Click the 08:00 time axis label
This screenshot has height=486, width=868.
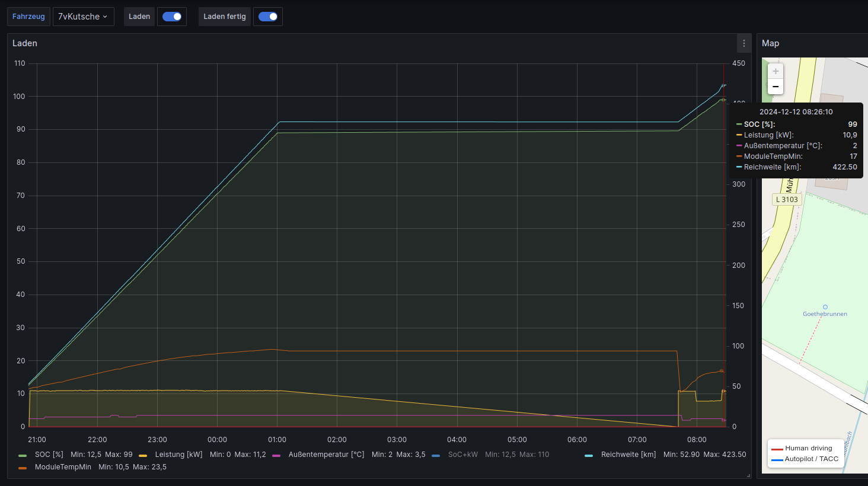697,440
